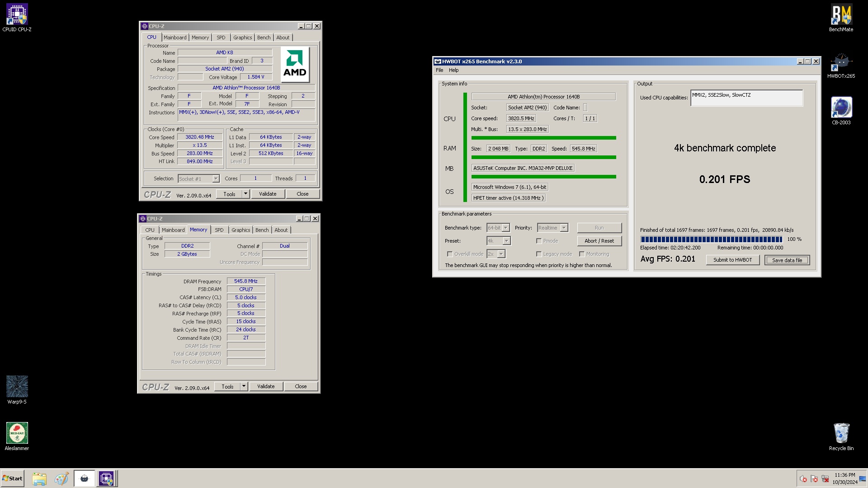Activate HWBOT x265 taskbar button

coord(84,479)
